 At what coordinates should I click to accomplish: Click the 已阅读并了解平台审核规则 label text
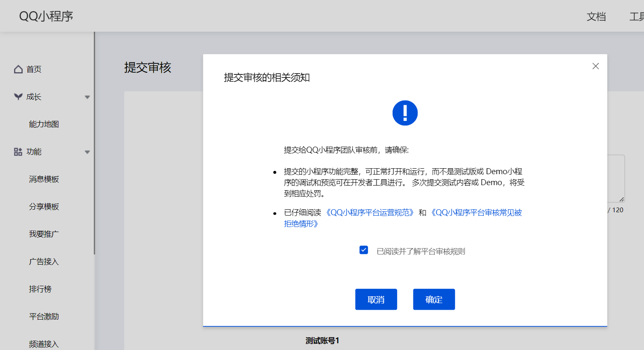click(x=421, y=251)
